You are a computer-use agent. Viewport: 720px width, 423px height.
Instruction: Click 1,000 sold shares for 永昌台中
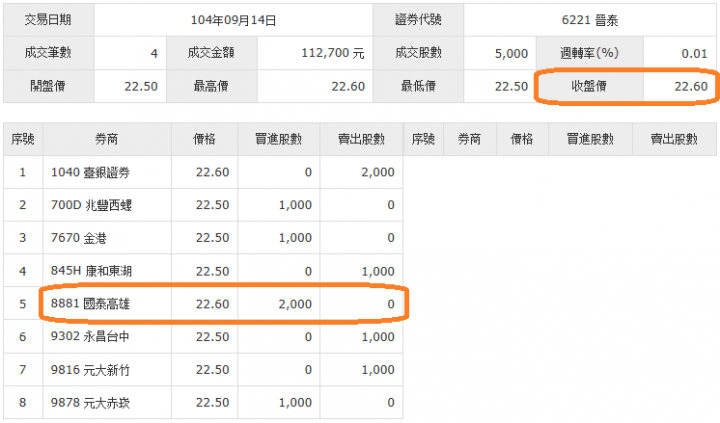(377, 337)
